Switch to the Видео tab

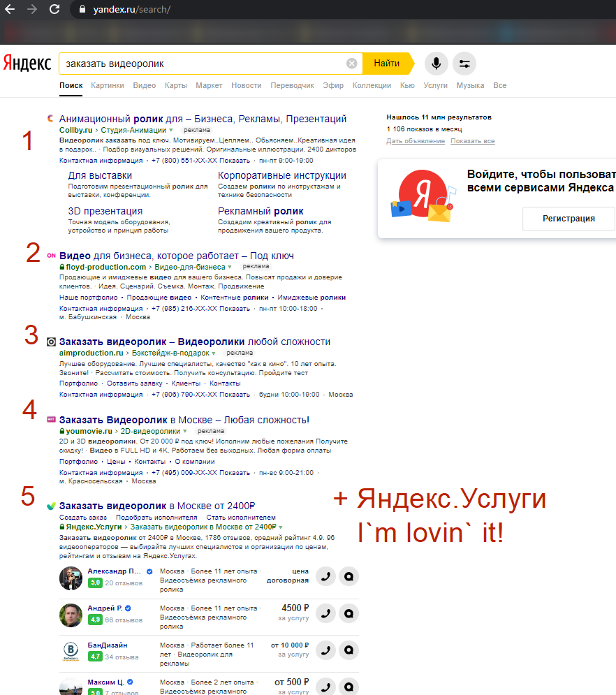coord(145,85)
